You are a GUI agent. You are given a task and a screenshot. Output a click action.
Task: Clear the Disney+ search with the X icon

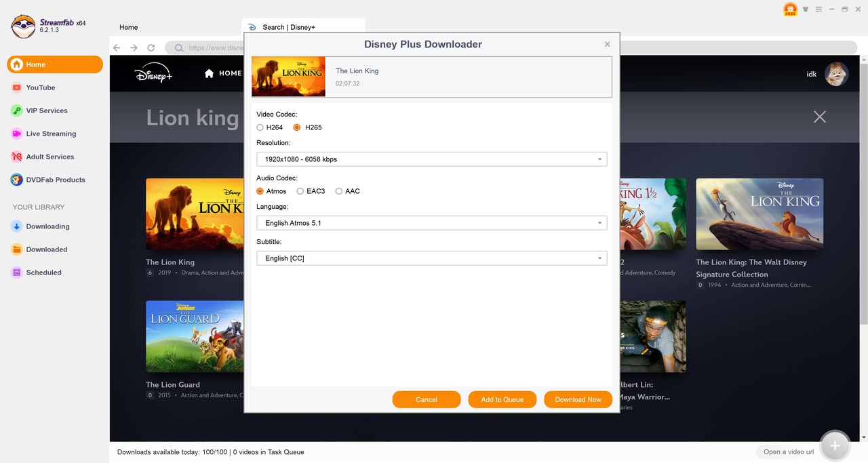(x=820, y=117)
